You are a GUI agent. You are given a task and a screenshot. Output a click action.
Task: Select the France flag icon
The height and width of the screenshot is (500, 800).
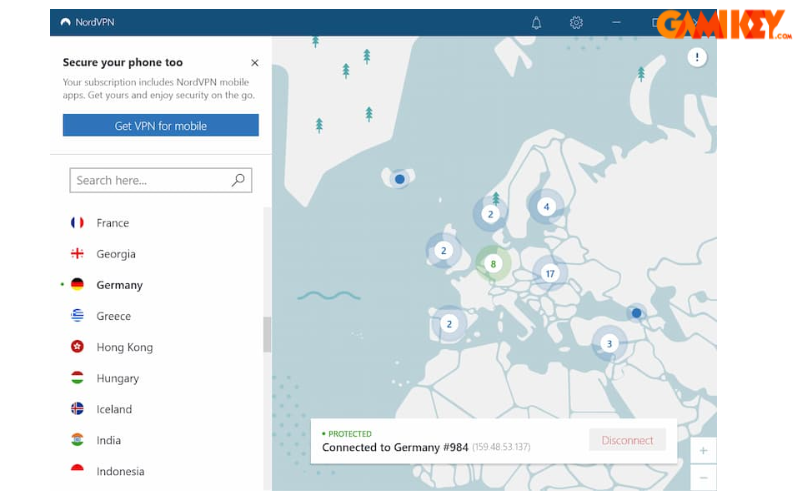point(77,223)
